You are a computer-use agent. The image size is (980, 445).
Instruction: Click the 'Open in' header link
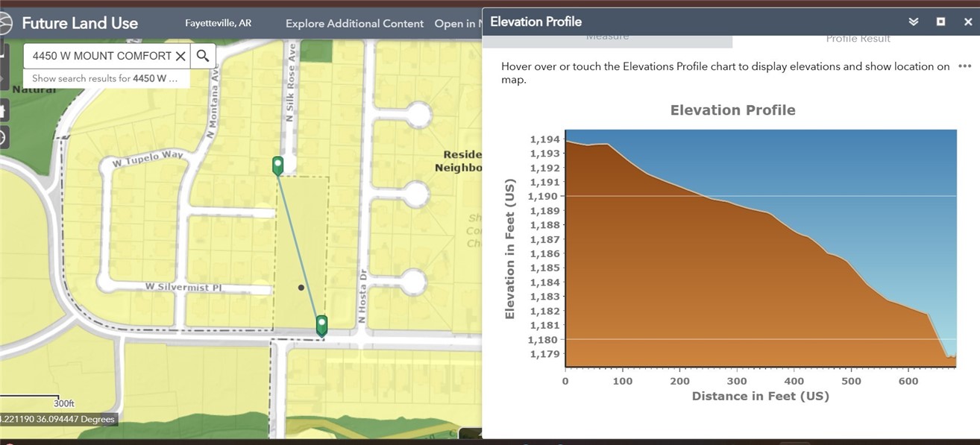pos(456,23)
